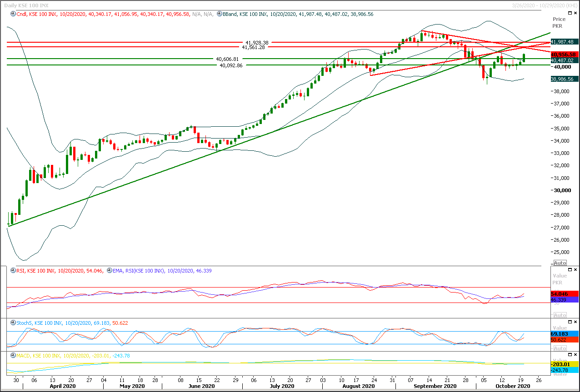The image size is (580, 392).
Task: Maximize the RSI indicator pane
Action: point(570,270)
